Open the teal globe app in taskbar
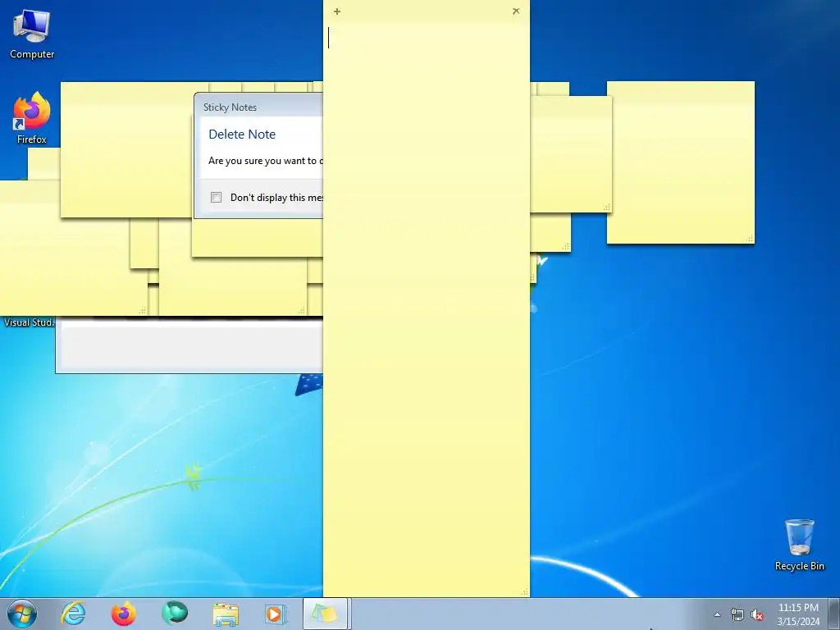Screen dimensions: 840x630 [175, 614]
